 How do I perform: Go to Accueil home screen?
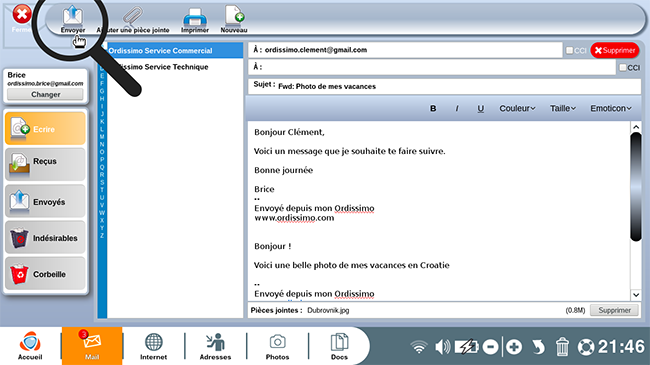(x=30, y=346)
